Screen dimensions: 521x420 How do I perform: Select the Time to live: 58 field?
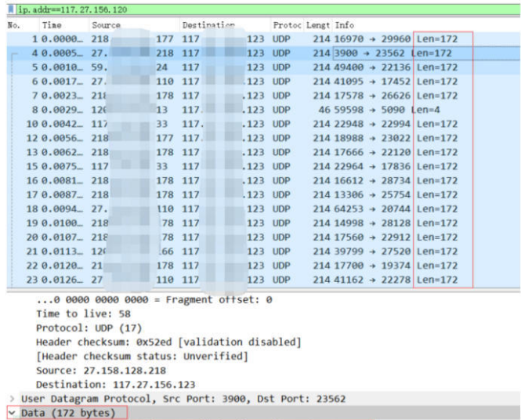83,313
